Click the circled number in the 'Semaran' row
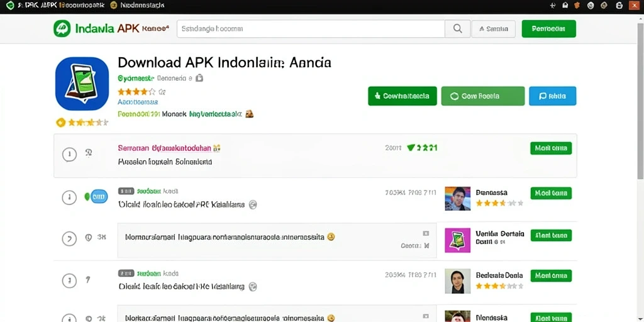The height and width of the screenshot is (322, 644). (69, 155)
